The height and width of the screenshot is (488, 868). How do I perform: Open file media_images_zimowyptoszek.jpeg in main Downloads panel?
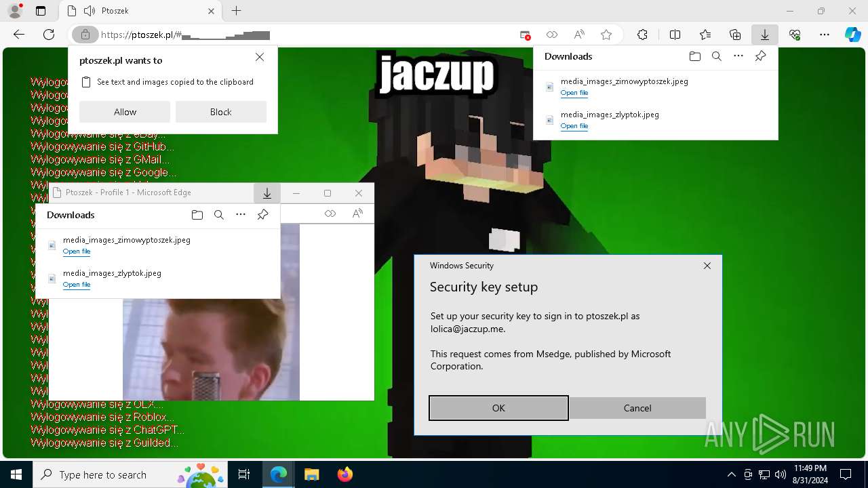pos(574,93)
